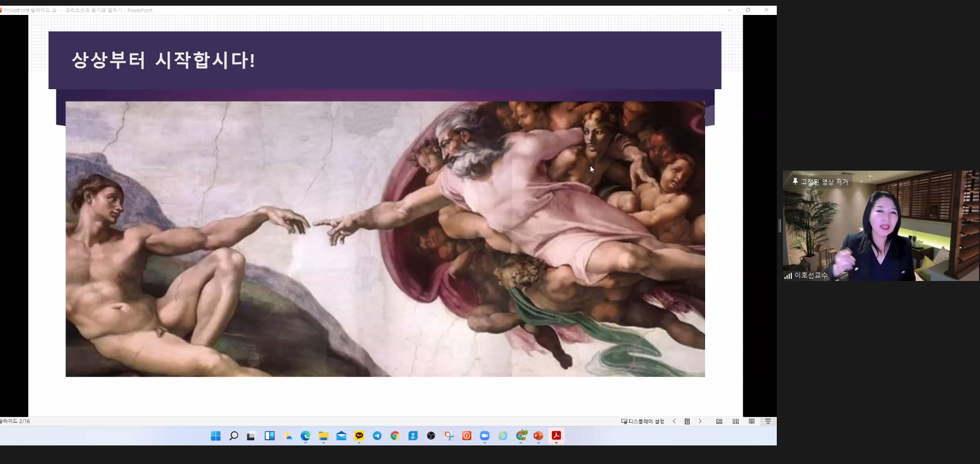Open Adobe Acrobat from taskbar

pos(557,436)
